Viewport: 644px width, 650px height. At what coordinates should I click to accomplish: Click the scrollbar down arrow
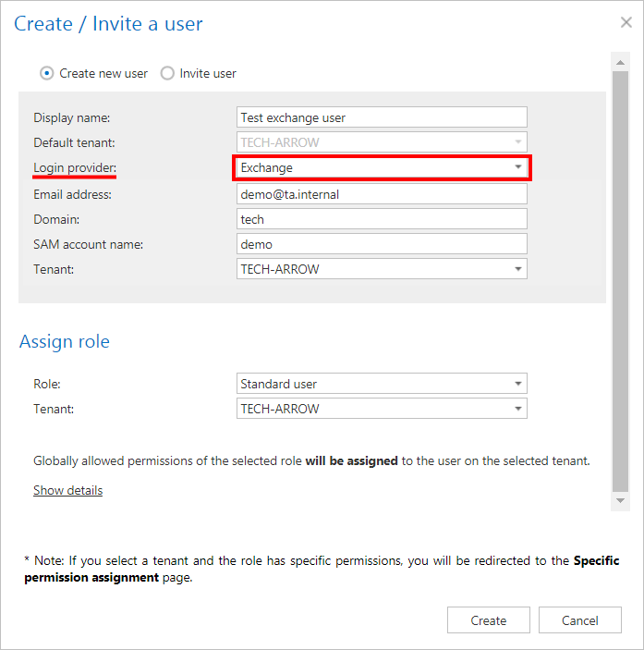tap(620, 500)
